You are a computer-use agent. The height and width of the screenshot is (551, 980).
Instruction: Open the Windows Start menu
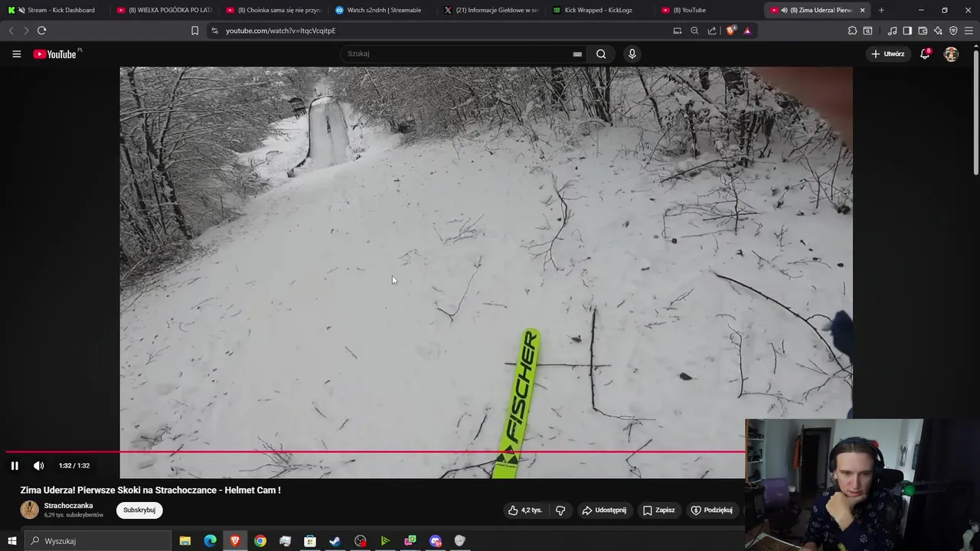point(11,541)
